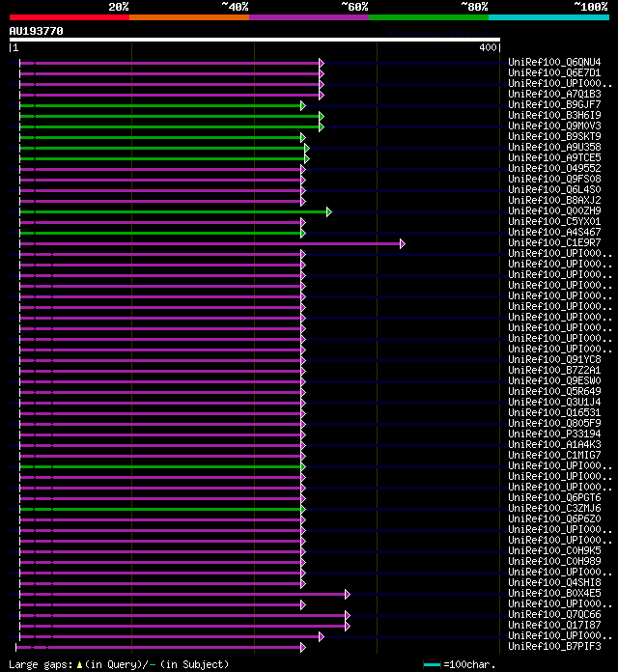Select the AU193770 query name label
The height and width of the screenshot is (672, 618).
pos(36,31)
